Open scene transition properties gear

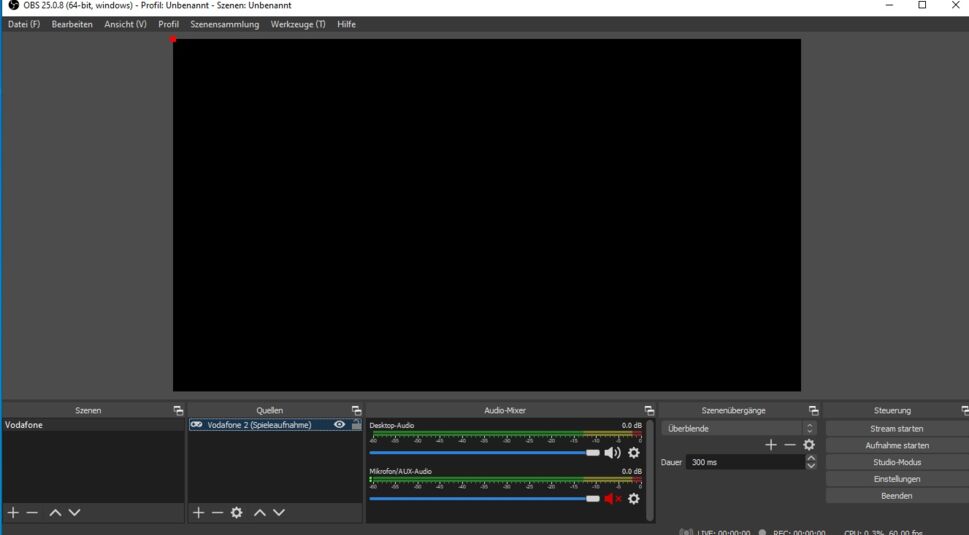pyautogui.click(x=809, y=445)
